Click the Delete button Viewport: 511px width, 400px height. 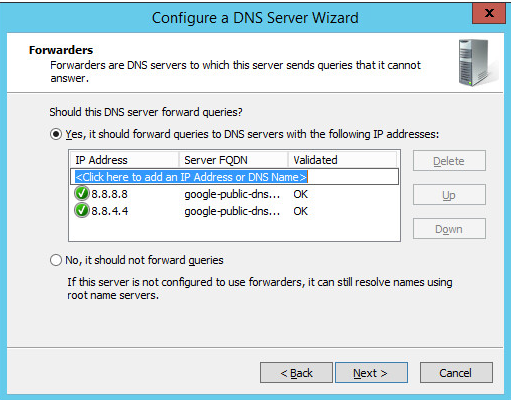pyautogui.click(x=449, y=161)
